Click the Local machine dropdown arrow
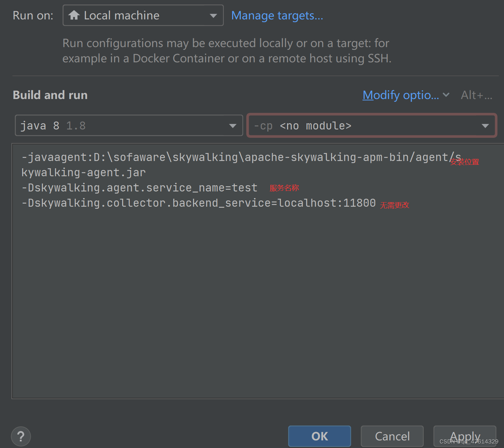The image size is (504, 448). click(x=213, y=16)
